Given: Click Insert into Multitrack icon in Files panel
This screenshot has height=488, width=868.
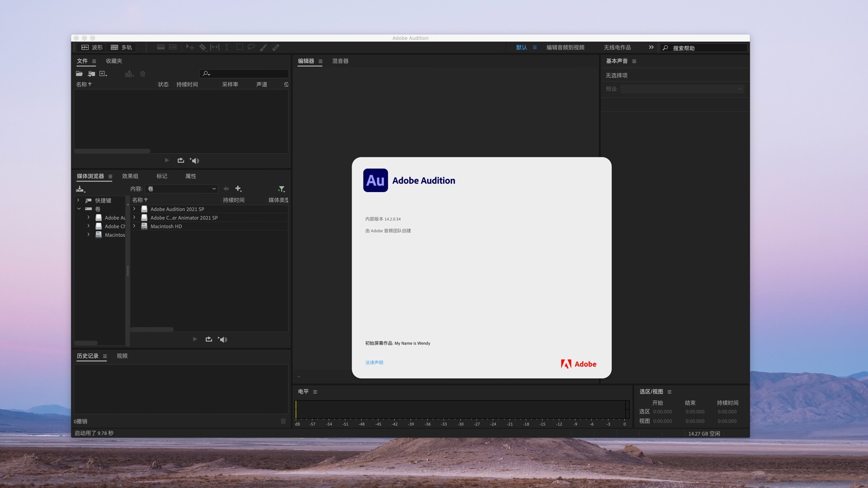Looking at the screenshot, I should pyautogui.click(x=129, y=74).
